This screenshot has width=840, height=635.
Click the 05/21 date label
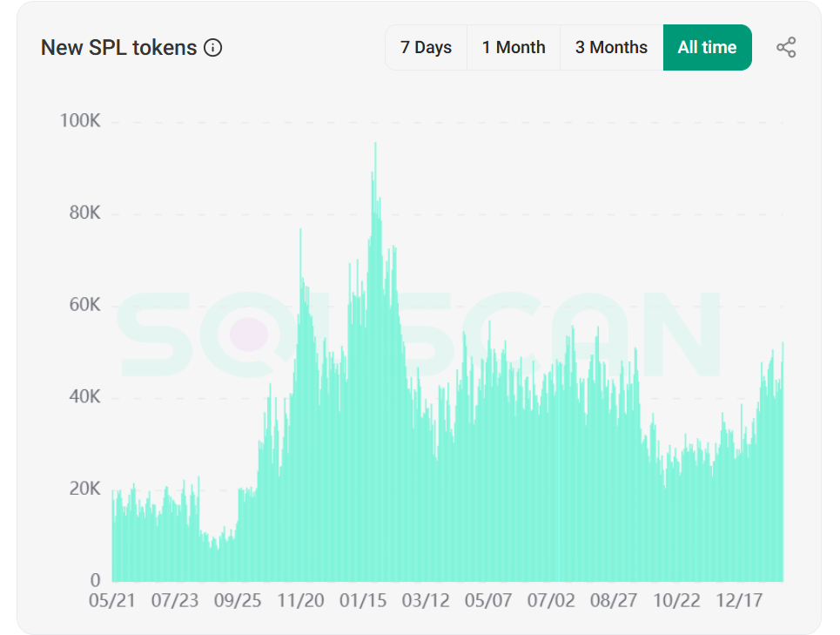[112, 601]
